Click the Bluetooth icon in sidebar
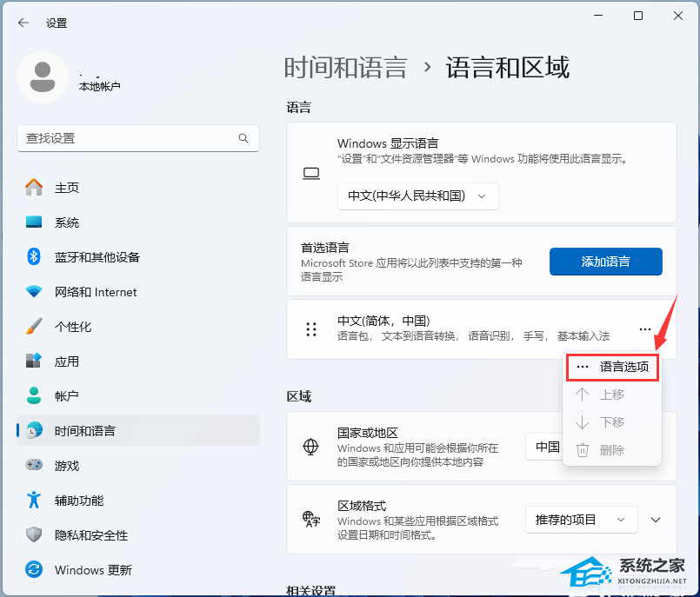The width and height of the screenshot is (700, 597). (34, 256)
